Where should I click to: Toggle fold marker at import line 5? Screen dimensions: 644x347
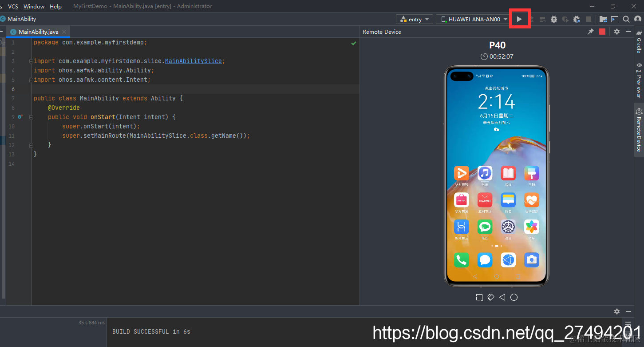coord(31,80)
